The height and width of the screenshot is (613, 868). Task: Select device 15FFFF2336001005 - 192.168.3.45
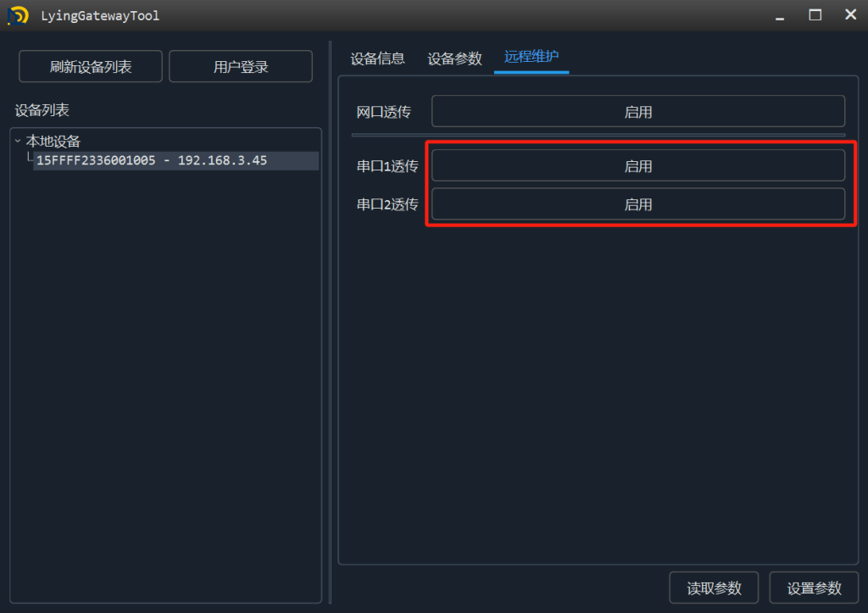pyautogui.click(x=175, y=160)
